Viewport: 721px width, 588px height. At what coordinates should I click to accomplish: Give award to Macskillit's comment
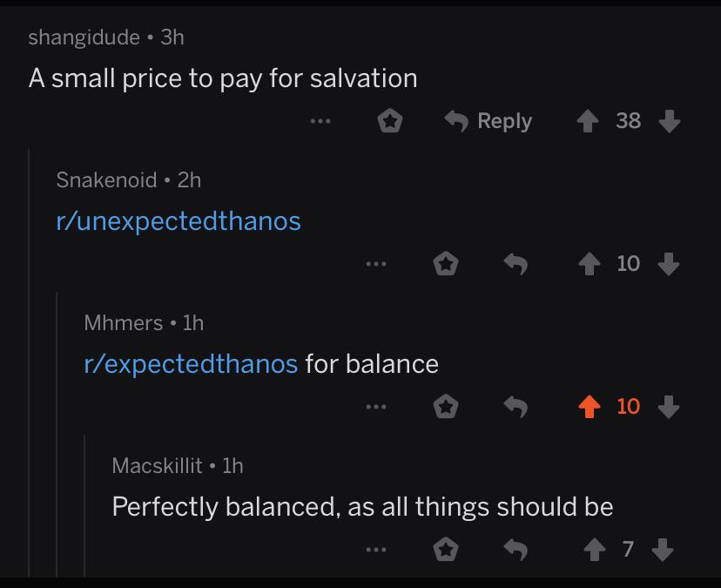click(446, 549)
